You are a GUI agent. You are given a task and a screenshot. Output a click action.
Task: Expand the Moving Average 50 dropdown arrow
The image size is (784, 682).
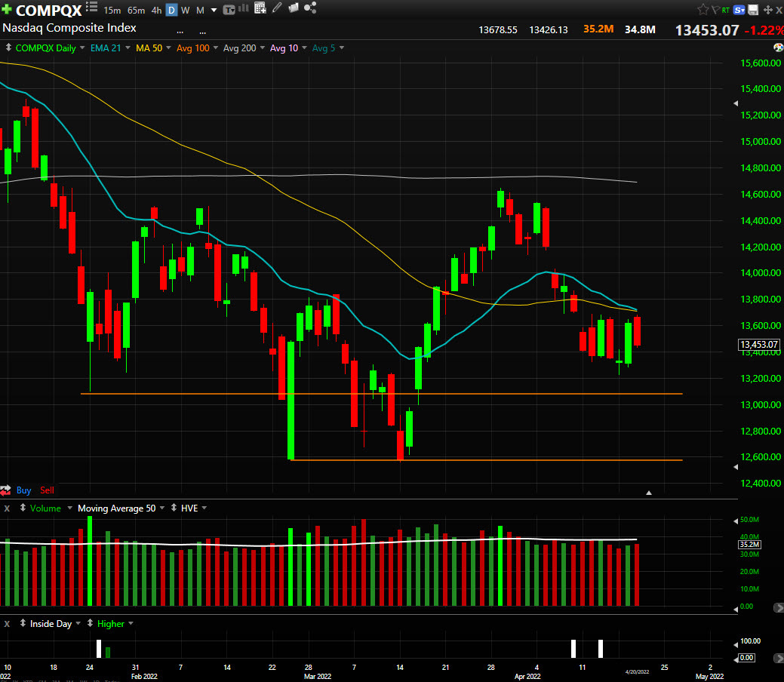[162, 508]
